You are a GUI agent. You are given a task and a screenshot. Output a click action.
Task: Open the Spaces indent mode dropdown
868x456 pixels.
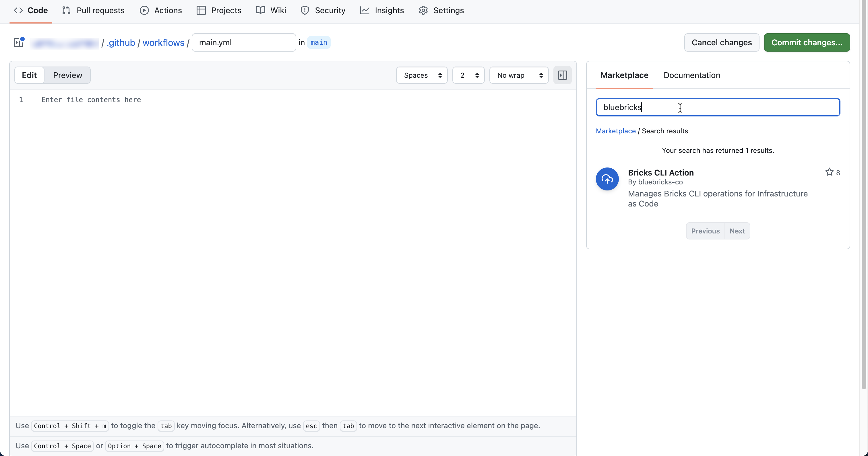pyautogui.click(x=422, y=75)
